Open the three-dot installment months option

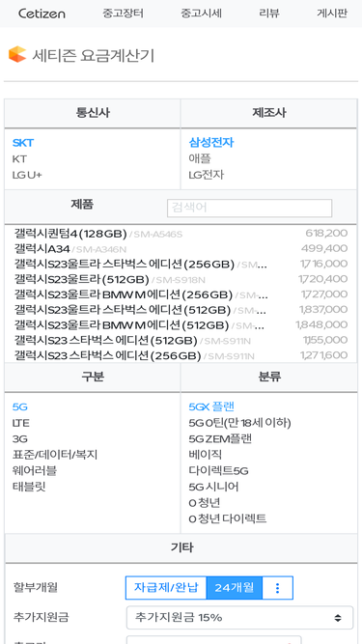point(277,588)
